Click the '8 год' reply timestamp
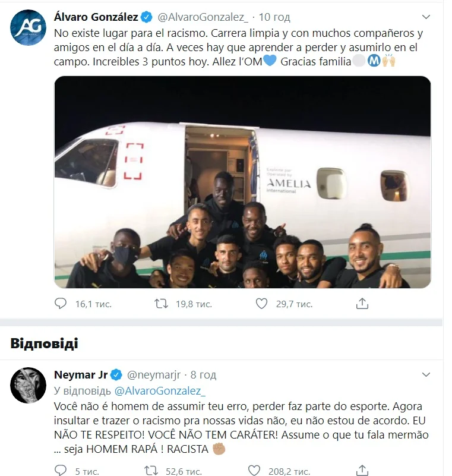 (203, 375)
